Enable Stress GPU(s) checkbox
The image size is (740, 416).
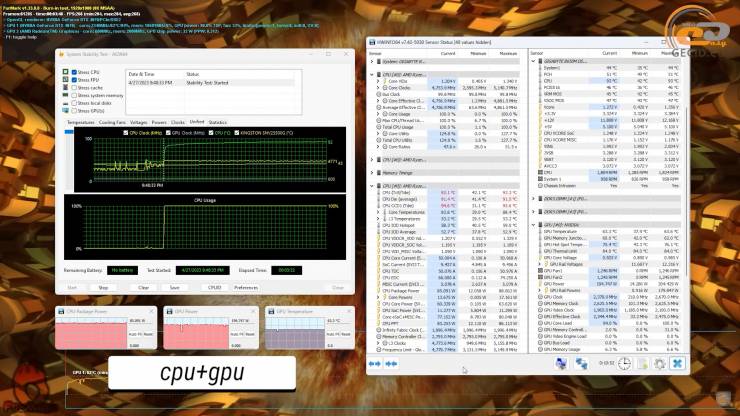click(x=74, y=110)
